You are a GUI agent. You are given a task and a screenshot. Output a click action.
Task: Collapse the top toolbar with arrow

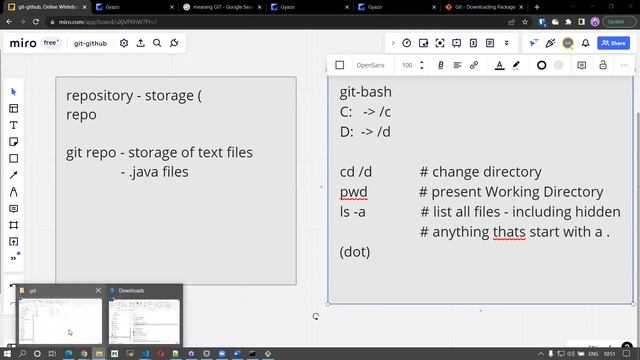coord(393,43)
